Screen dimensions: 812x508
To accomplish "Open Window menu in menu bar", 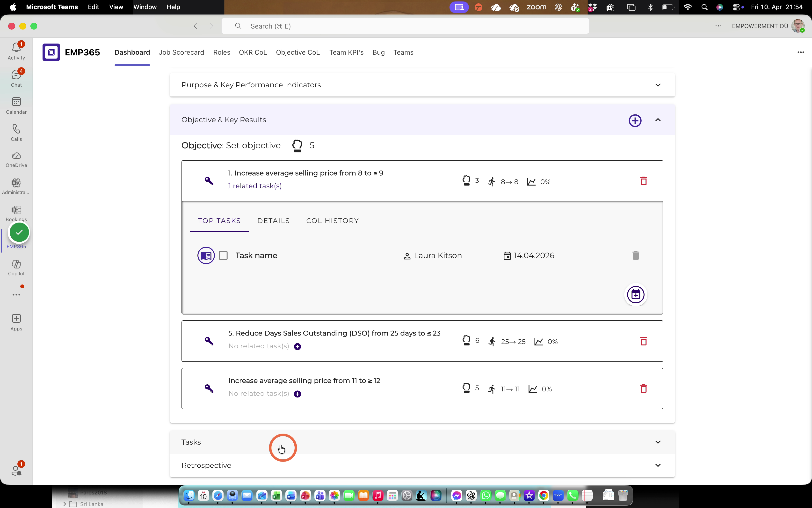I will pos(145,7).
